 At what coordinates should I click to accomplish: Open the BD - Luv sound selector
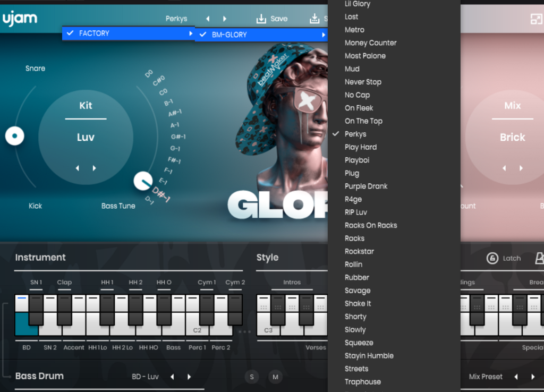coord(145,377)
